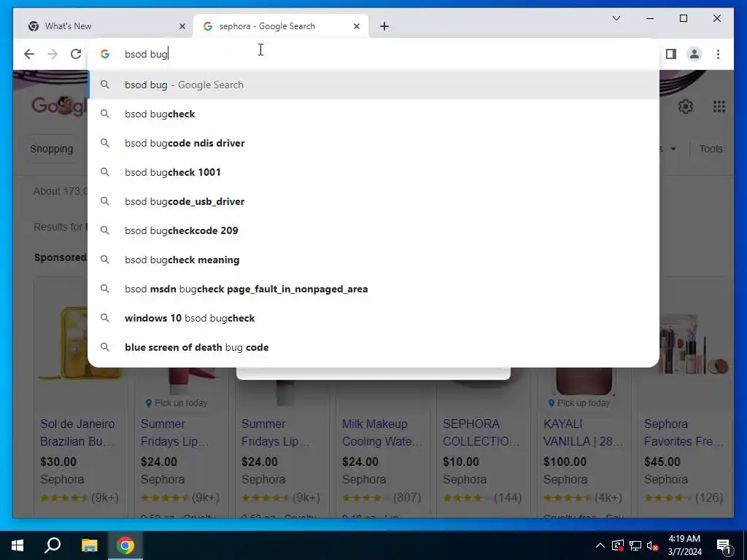Close the sephora Google Search tab
747x560 pixels.
(x=356, y=26)
